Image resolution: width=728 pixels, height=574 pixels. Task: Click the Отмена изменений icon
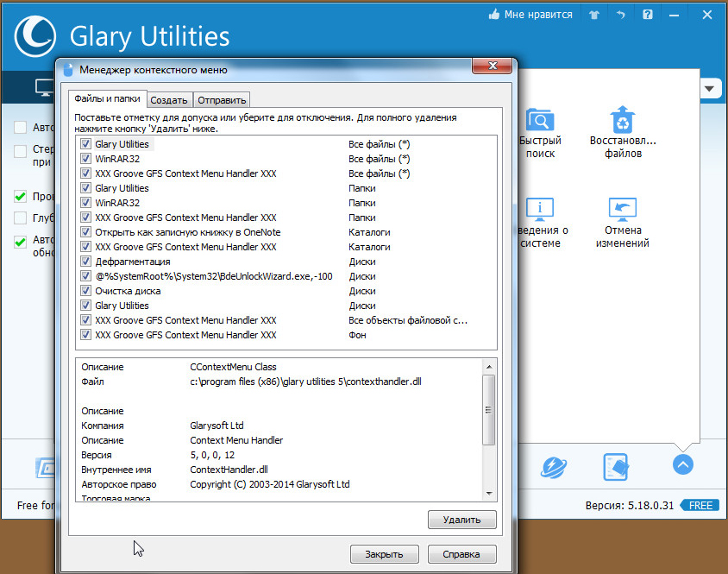tap(622, 210)
